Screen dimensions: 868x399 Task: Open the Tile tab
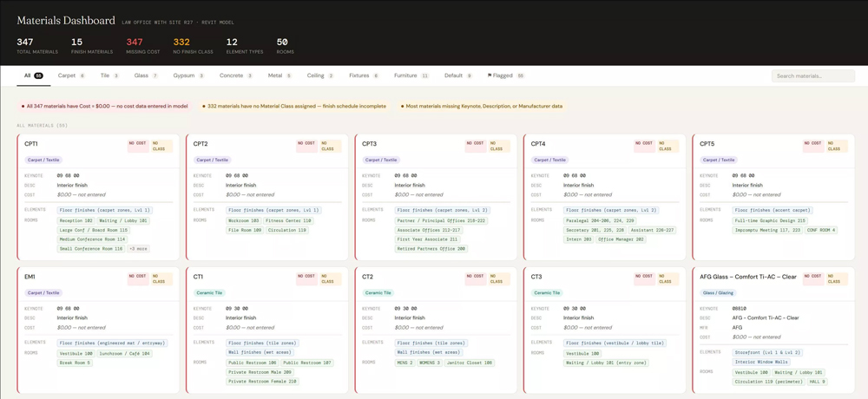point(109,75)
